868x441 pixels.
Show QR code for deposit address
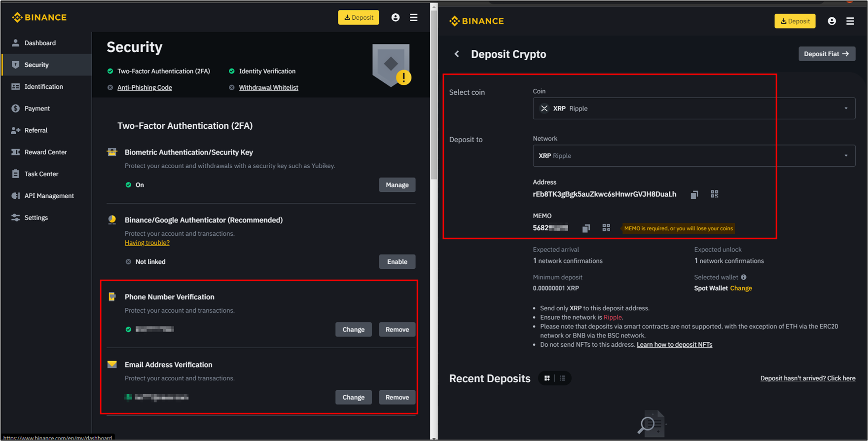pos(714,194)
